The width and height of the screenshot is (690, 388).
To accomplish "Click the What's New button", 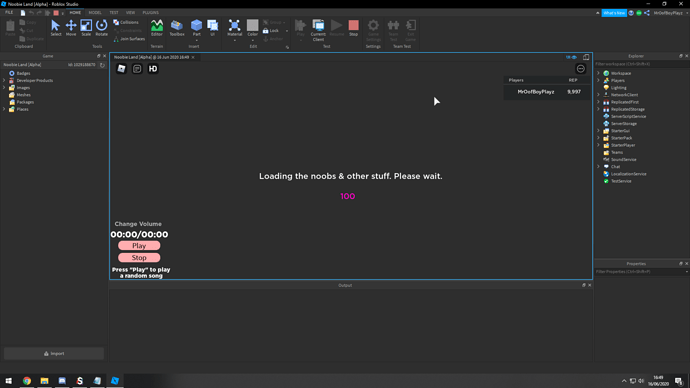I will (614, 13).
